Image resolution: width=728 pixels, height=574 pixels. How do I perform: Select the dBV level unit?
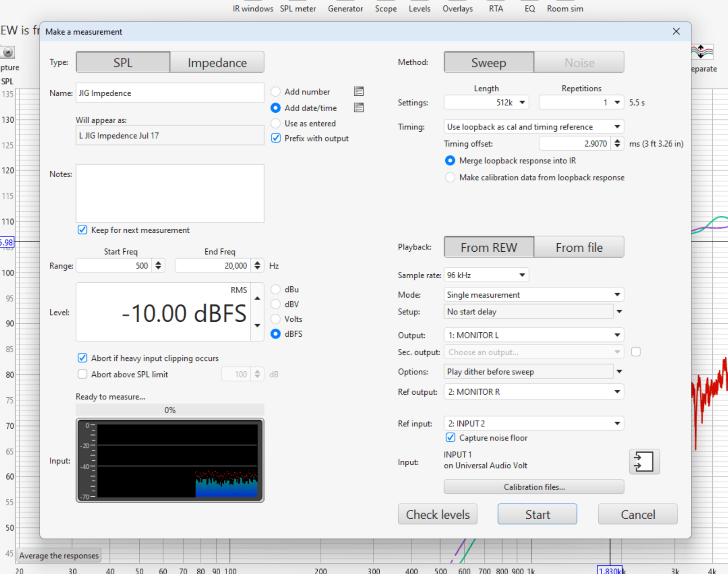(x=275, y=304)
